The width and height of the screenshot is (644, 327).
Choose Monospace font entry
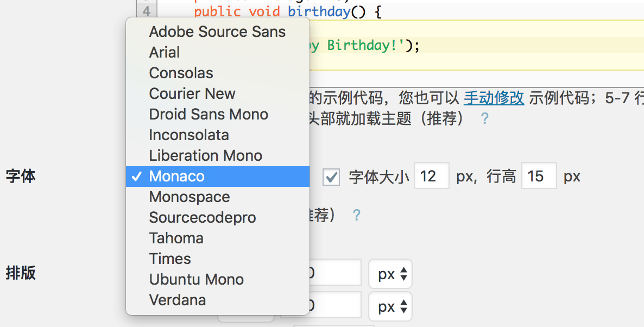218,197
